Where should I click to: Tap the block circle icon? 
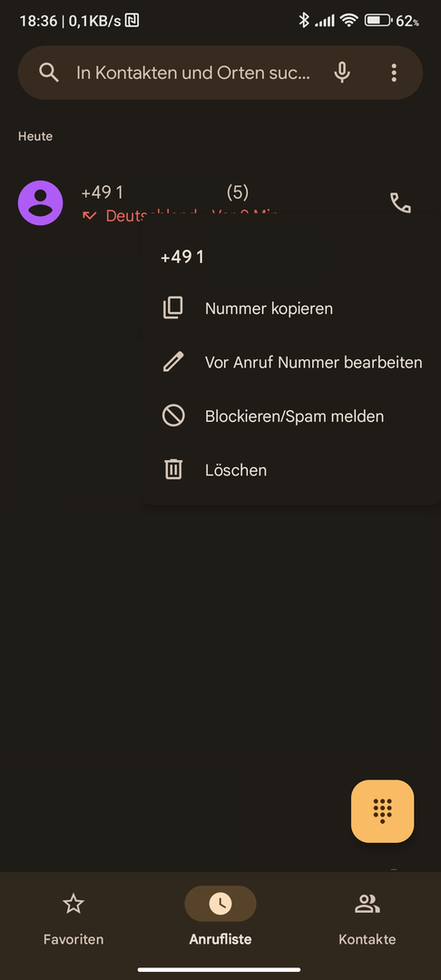(x=173, y=416)
